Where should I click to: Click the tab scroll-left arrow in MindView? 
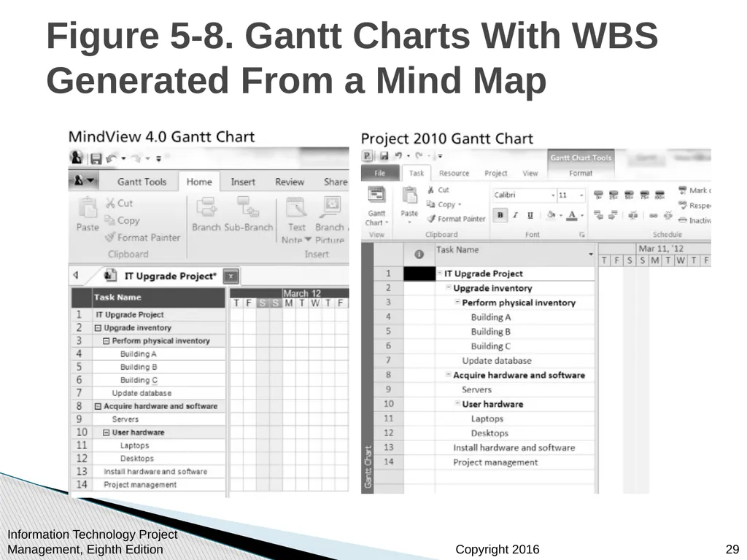tap(76, 275)
